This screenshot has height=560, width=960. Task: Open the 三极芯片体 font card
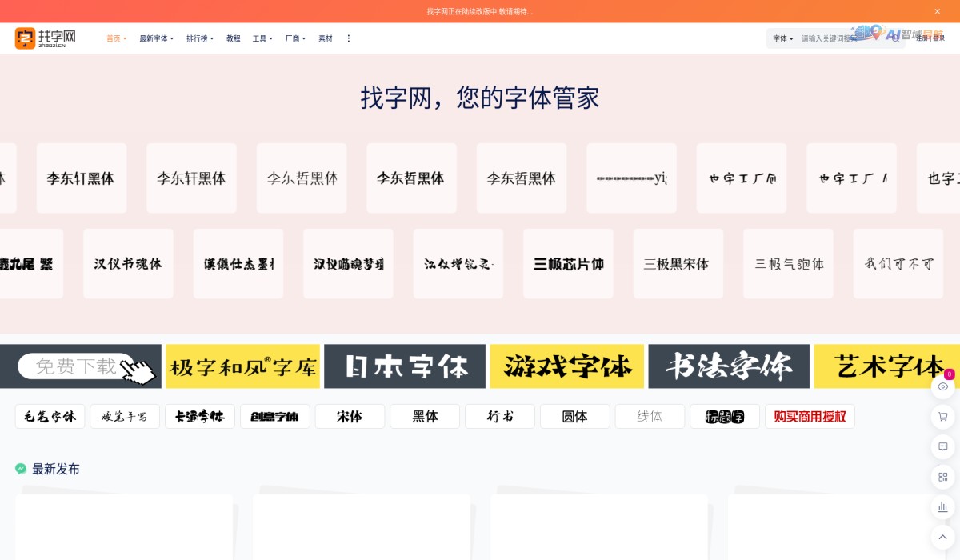pos(568,263)
